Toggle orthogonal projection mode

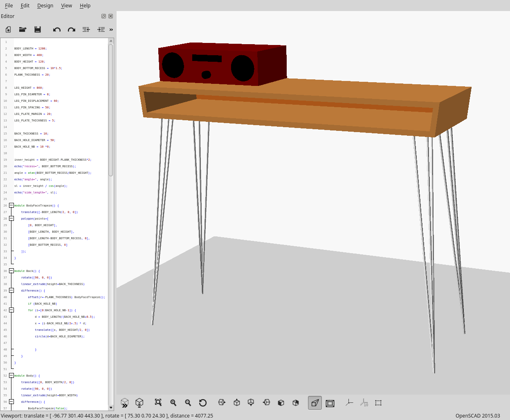[x=330, y=402]
